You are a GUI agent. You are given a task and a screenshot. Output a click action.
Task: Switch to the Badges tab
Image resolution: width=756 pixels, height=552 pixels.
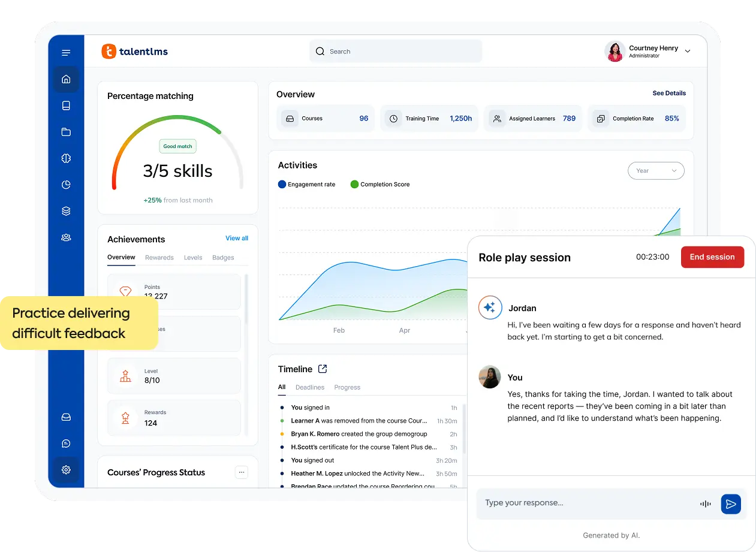click(x=223, y=258)
